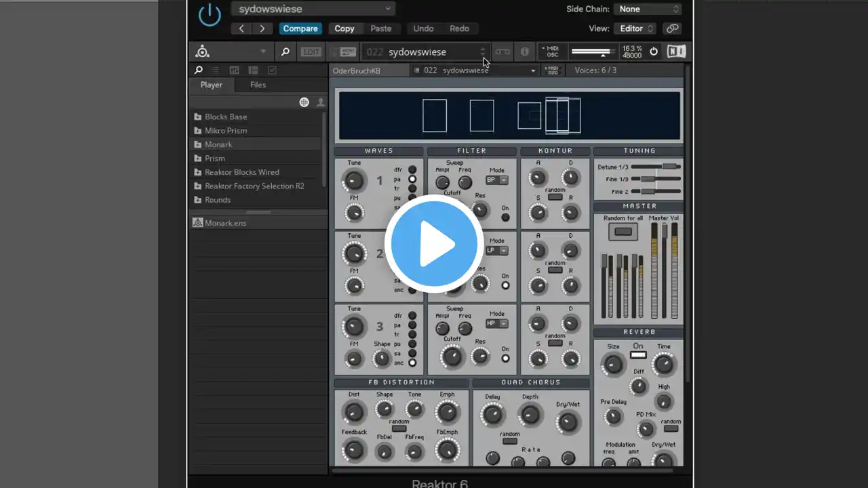
Task: Click the HOST sync icon in toolbar
Action: pyautogui.click(x=348, y=52)
